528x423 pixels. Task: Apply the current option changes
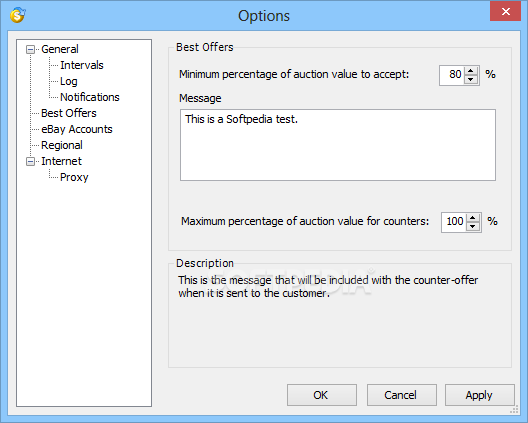tap(480, 395)
